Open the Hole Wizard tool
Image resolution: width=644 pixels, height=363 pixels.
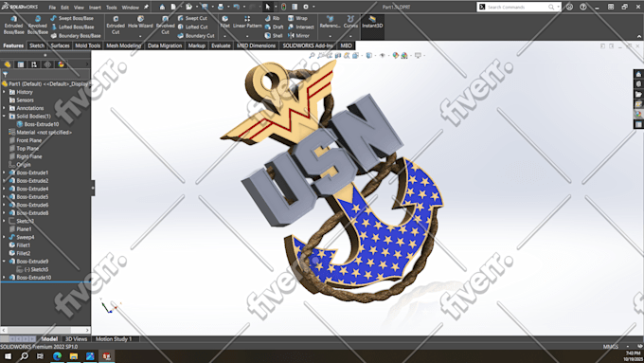[140, 22]
